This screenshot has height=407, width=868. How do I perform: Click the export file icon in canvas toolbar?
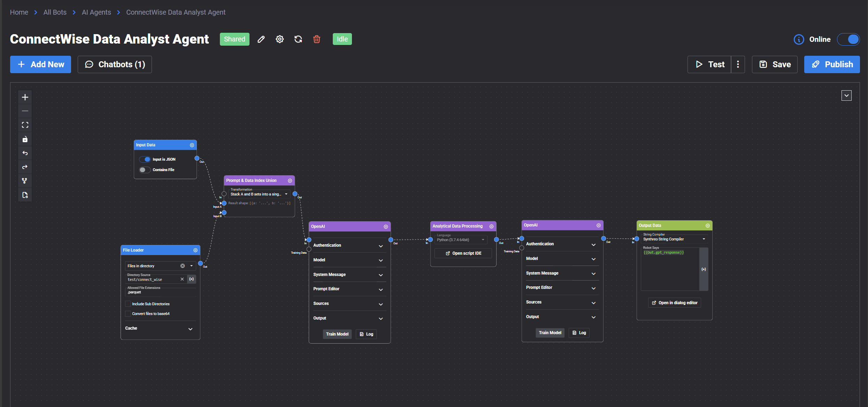tap(25, 195)
